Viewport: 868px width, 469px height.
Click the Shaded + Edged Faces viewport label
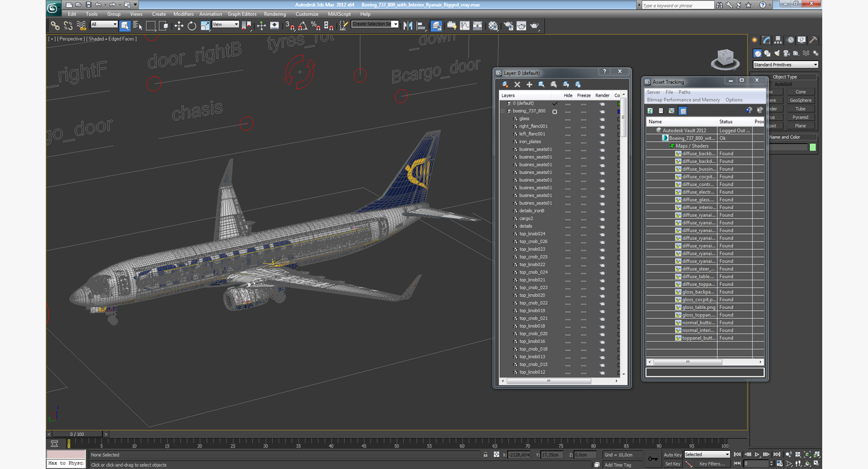(112, 39)
